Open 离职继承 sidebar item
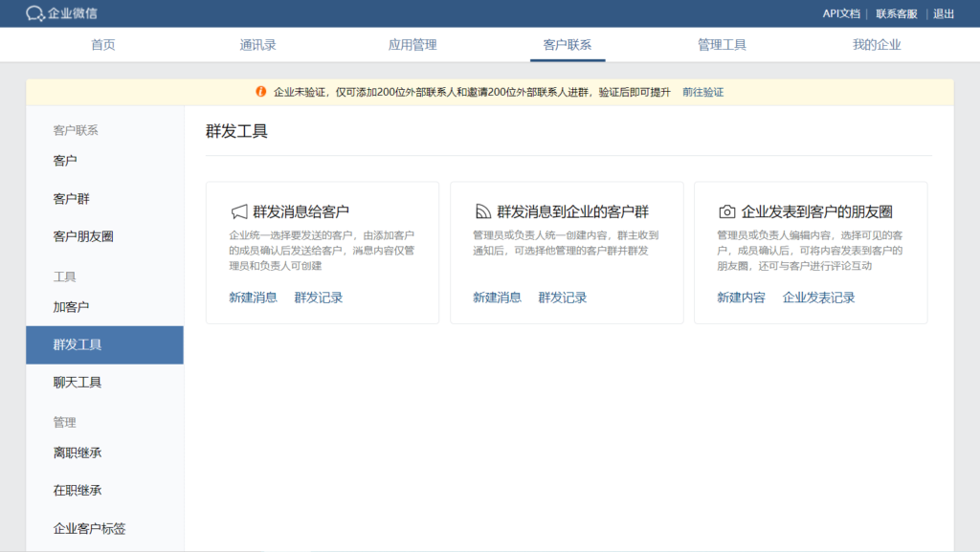Screen dimensions: 980x552 click(104, 453)
